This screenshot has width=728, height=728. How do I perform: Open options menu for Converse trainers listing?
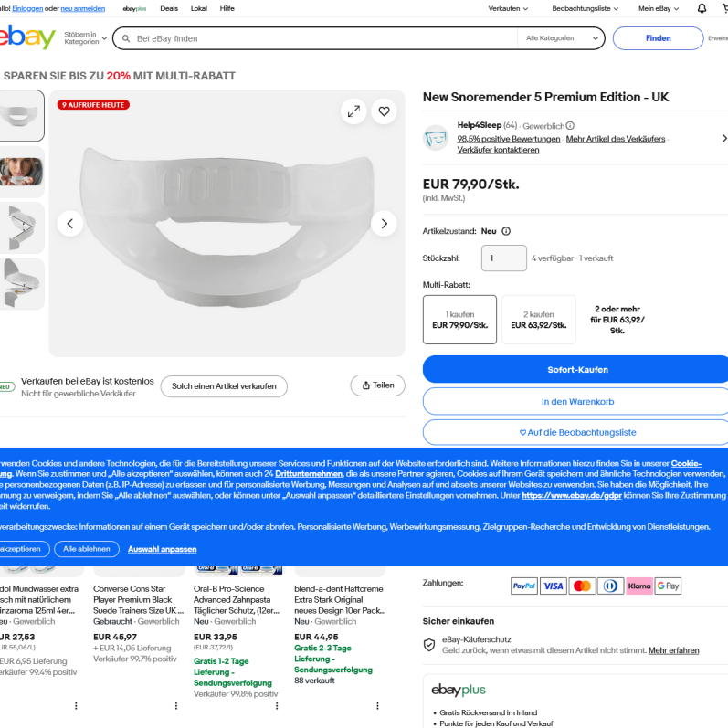[x=176, y=705]
